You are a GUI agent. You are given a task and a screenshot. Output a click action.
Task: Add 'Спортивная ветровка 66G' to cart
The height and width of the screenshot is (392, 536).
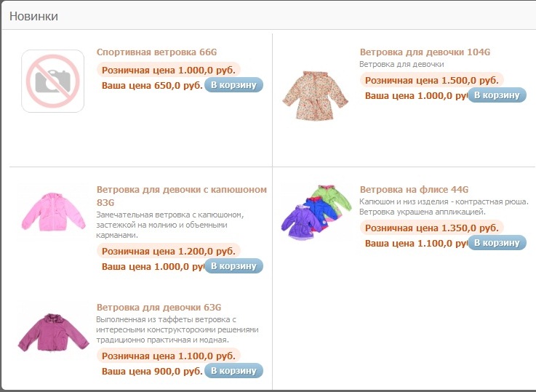pyautogui.click(x=233, y=85)
